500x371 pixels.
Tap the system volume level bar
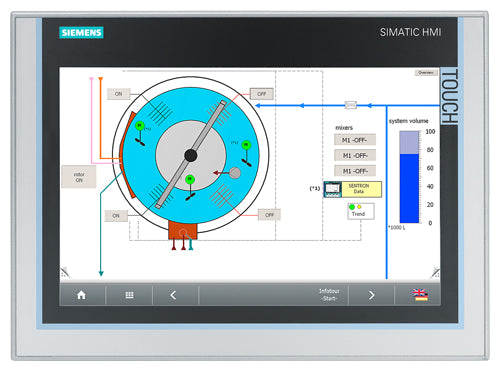(409, 177)
